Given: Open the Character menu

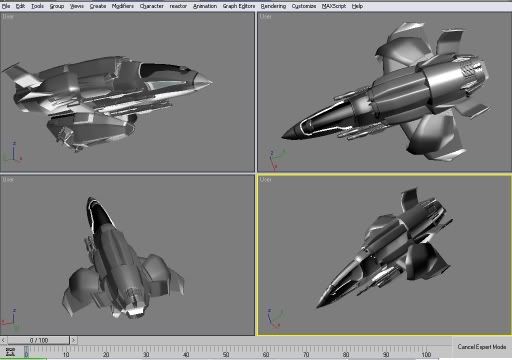Looking at the screenshot, I should [152, 6].
